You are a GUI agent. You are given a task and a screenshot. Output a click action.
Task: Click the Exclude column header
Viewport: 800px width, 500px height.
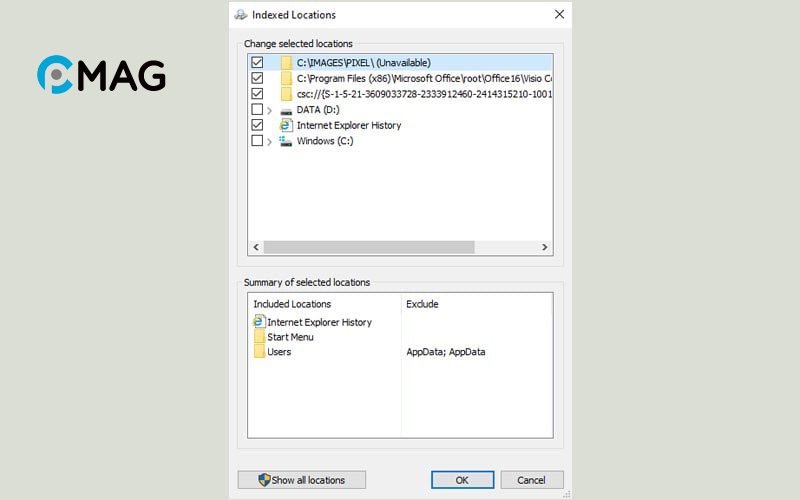pyautogui.click(x=422, y=304)
